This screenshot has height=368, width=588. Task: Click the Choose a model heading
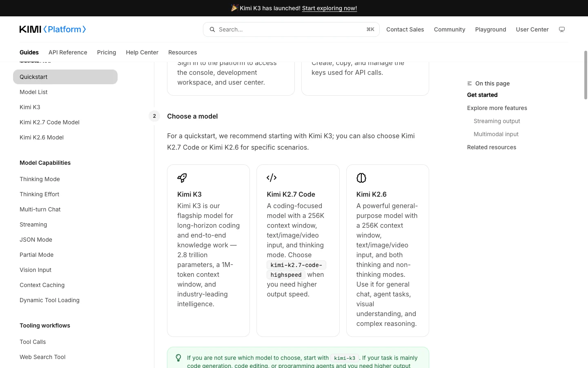[x=192, y=116]
